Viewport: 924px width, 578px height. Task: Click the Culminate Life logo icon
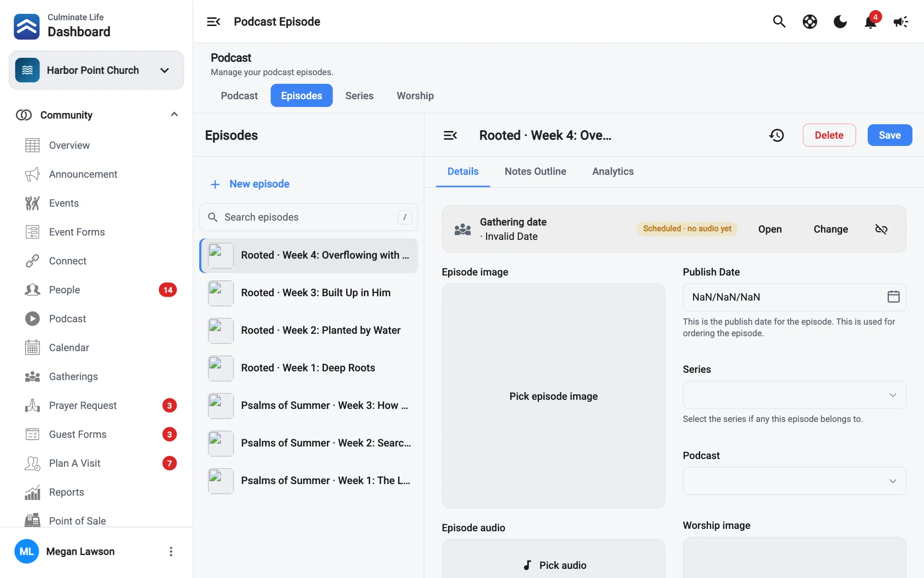(x=27, y=26)
